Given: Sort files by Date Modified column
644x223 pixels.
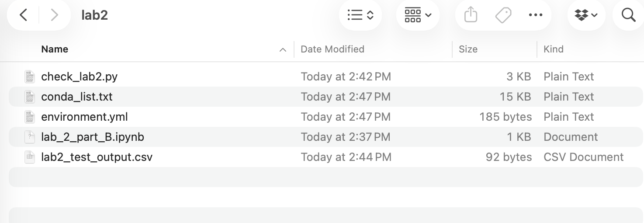Looking at the screenshot, I should (x=332, y=49).
